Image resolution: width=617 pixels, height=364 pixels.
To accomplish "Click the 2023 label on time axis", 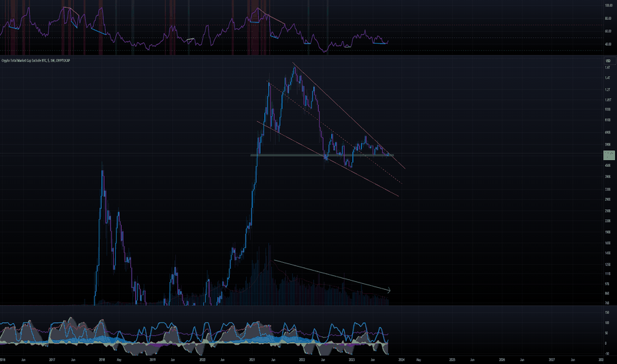I will (352, 359).
